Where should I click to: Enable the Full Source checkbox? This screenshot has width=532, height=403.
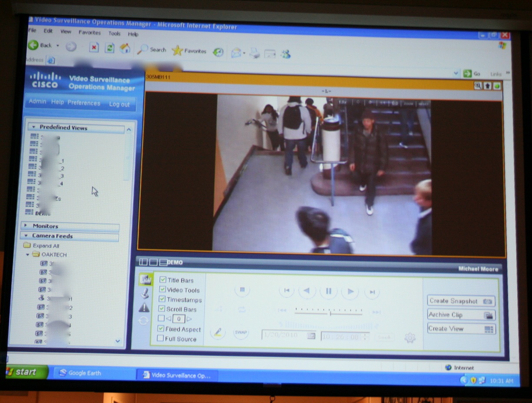(x=161, y=339)
